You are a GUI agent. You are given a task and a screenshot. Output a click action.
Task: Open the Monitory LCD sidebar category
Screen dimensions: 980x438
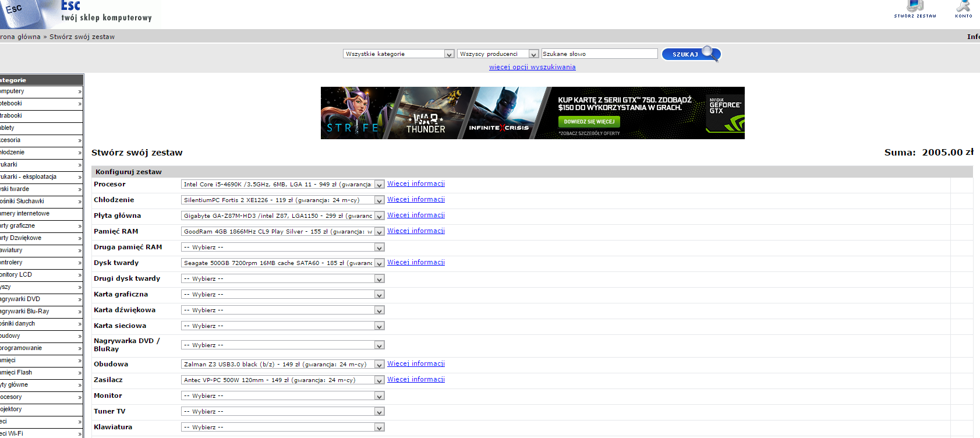tap(41, 275)
